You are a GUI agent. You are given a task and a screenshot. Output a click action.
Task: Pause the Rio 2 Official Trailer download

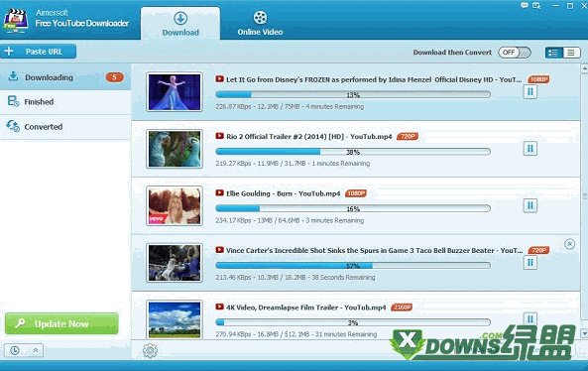[529, 149]
